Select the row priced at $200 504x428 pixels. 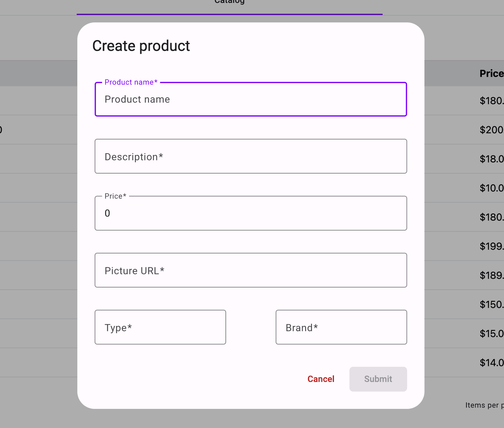pyautogui.click(x=491, y=130)
